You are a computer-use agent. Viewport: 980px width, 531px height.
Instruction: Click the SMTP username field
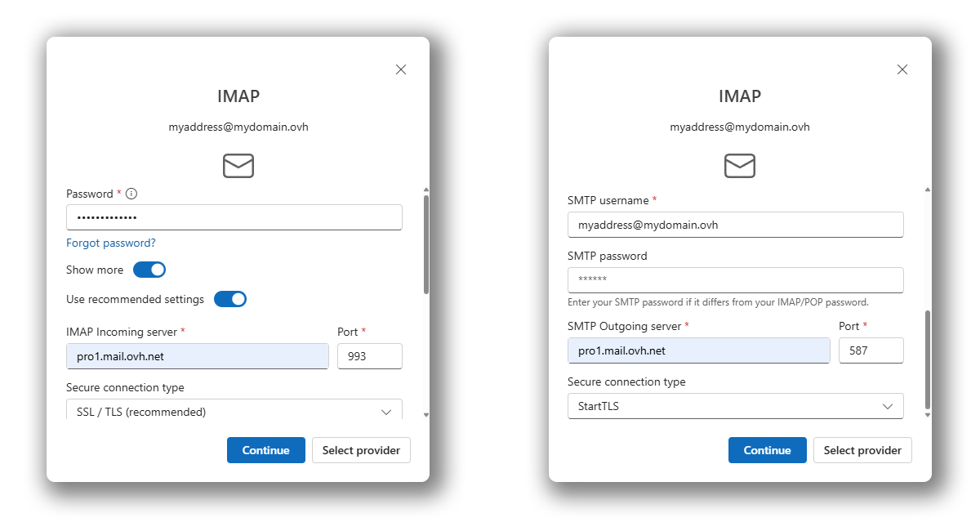pos(735,225)
